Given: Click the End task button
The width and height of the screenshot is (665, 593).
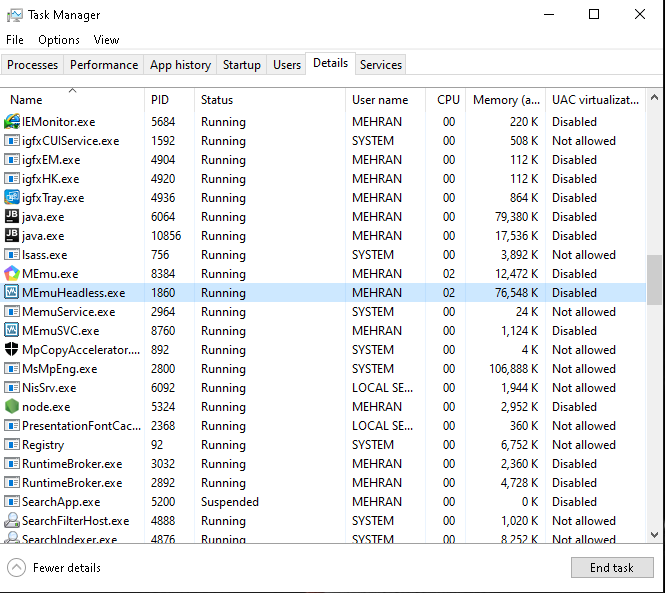Looking at the screenshot, I should [x=612, y=568].
